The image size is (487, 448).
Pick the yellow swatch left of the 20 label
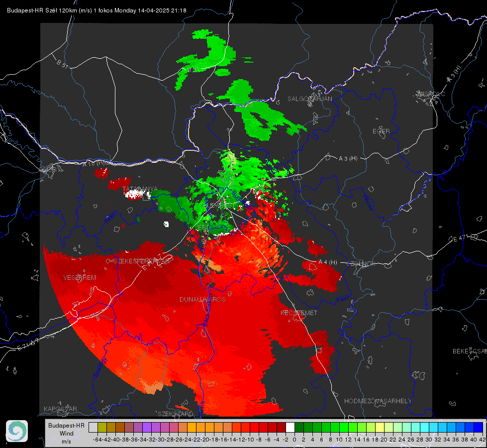coord(380,427)
